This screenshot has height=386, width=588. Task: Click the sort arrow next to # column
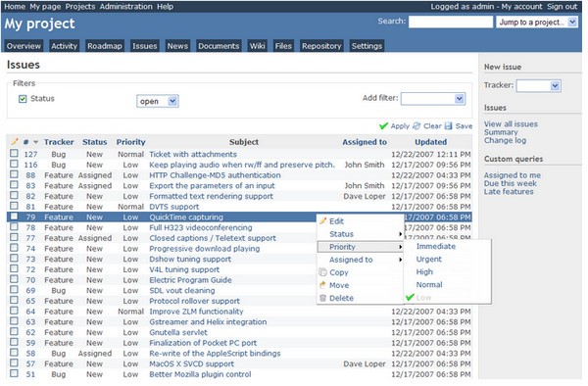click(36, 142)
